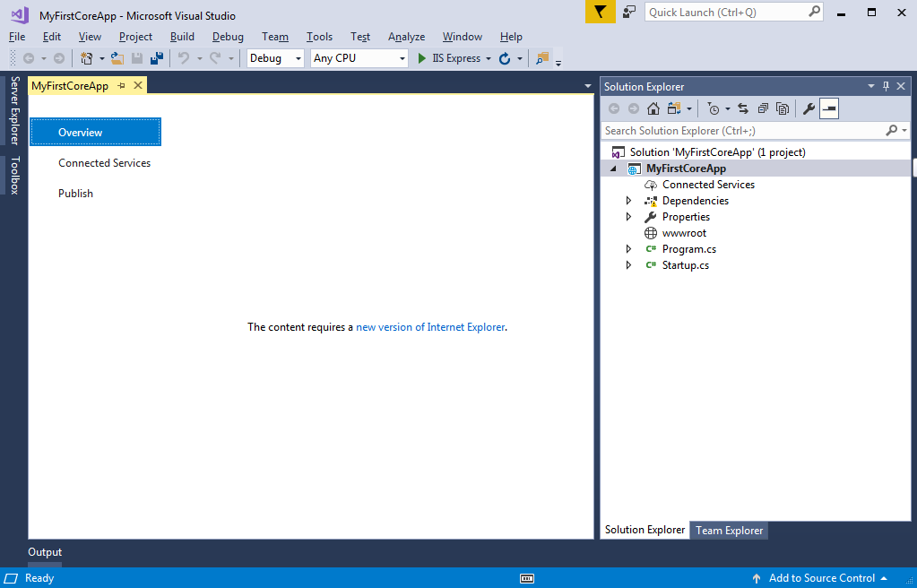This screenshot has width=917, height=588.
Task: Click the Collapse All icon in Solution Explorer
Action: click(763, 108)
